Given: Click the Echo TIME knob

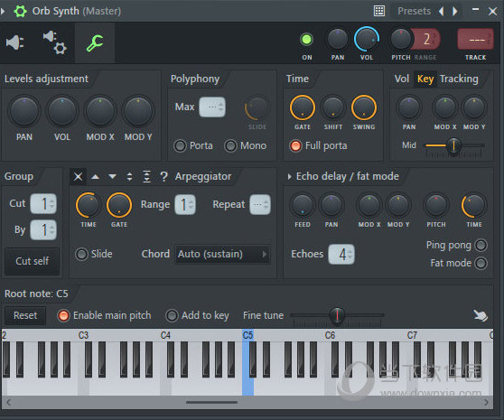Looking at the screenshot, I should pos(474,205).
